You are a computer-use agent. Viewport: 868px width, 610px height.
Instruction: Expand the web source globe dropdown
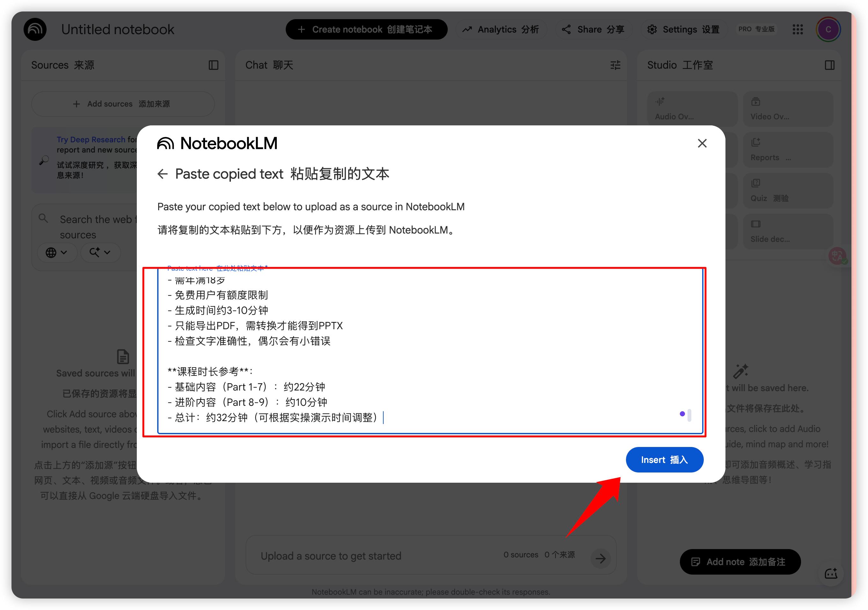click(x=57, y=252)
